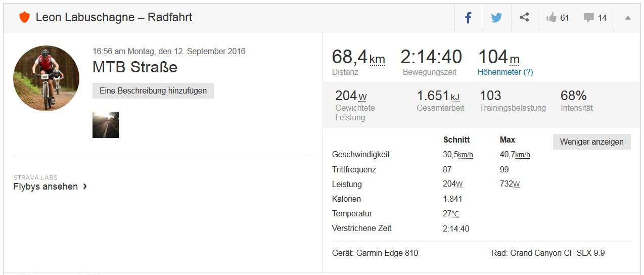Open Leon Labuschagne's profile picture
This screenshot has width=644, height=275.
tap(46, 78)
